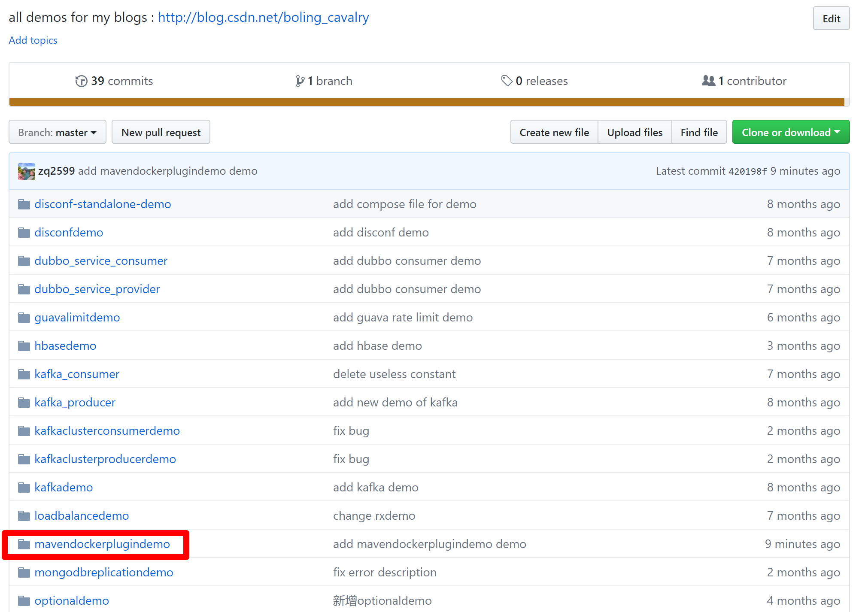Click the folder icon beside optionaldemo
Image resolution: width=868 pixels, height=612 pixels.
(x=24, y=601)
